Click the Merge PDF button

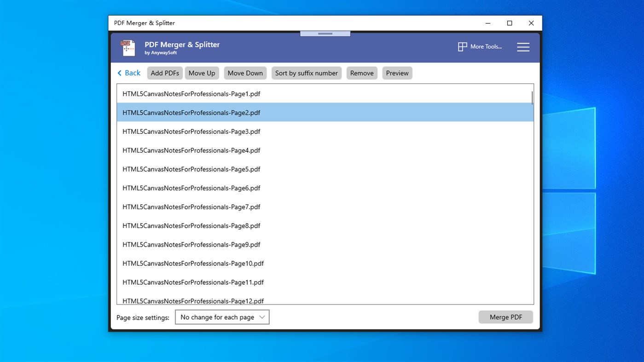[505, 317]
